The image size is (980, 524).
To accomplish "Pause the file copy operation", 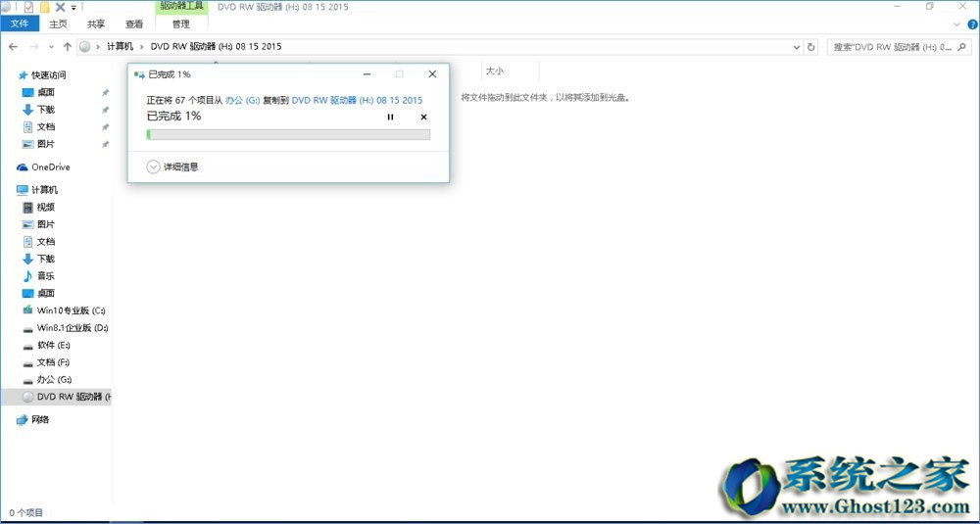I will pos(391,117).
